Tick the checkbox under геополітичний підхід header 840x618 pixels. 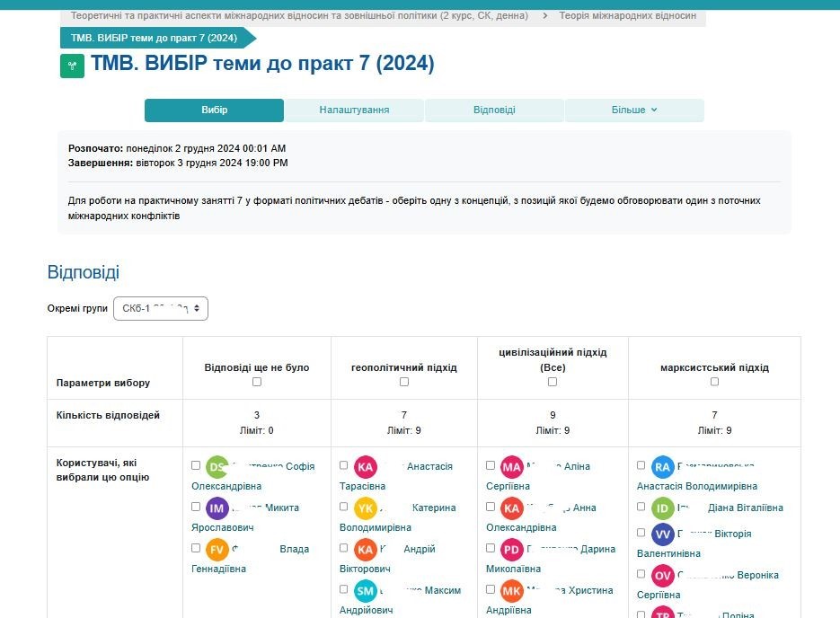click(x=404, y=382)
